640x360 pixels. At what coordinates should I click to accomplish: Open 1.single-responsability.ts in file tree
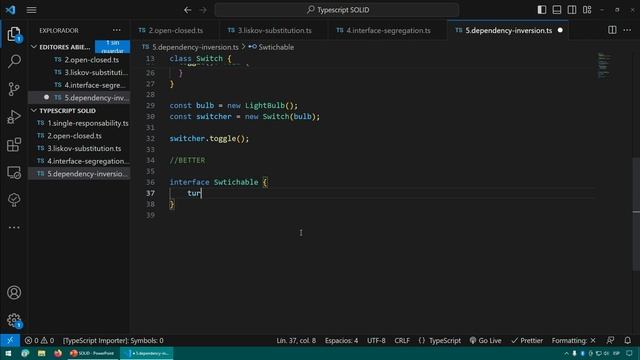[x=79, y=123]
